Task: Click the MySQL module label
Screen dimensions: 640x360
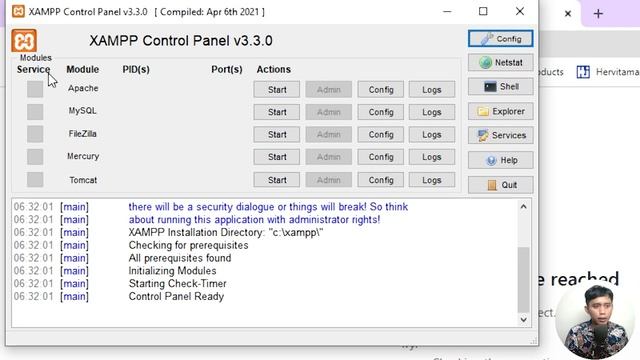Action: coord(82,111)
